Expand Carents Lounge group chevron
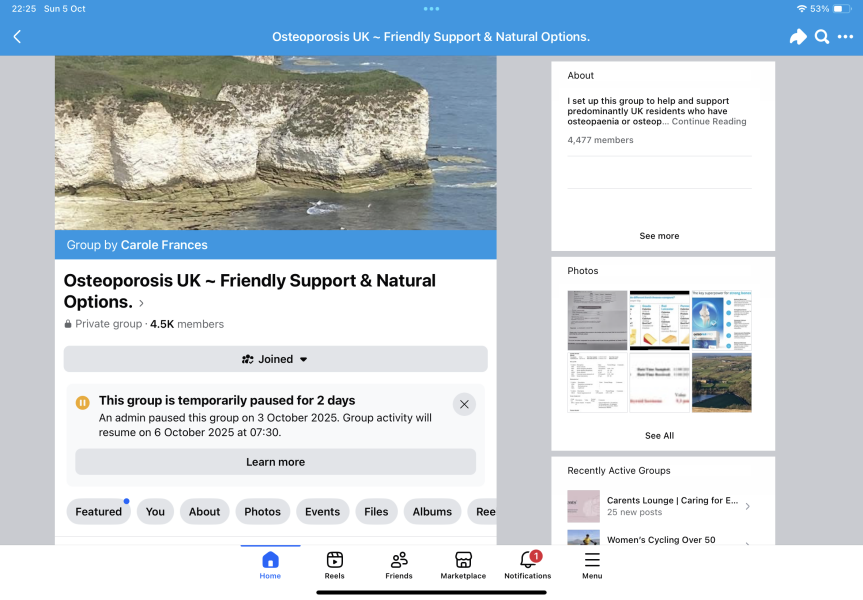 tap(747, 506)
